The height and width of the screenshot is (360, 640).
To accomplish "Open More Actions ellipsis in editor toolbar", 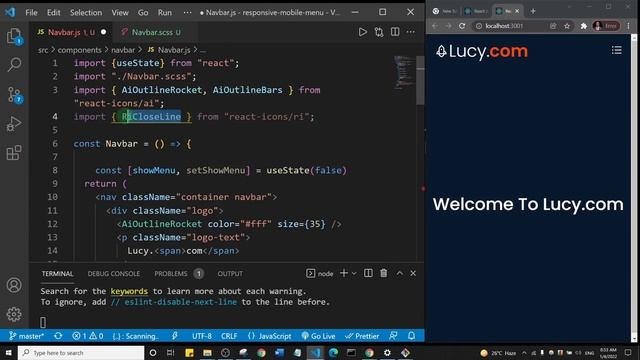I will pyautogui.click(x=411, y=32).
